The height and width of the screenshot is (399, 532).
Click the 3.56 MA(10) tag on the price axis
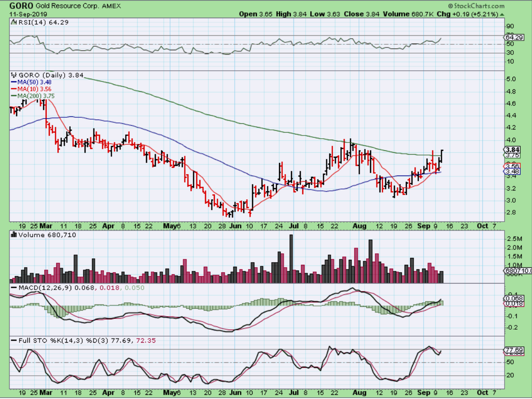click(512, 166)
